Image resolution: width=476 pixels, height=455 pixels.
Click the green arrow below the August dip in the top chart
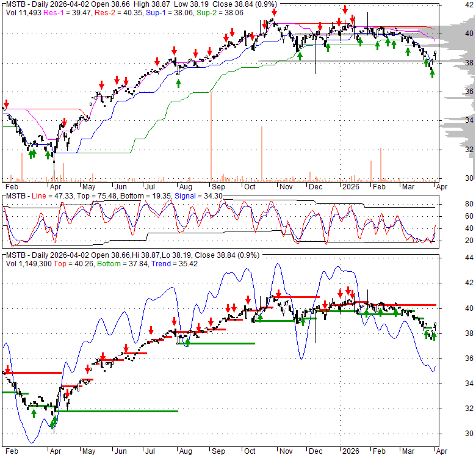178,82
